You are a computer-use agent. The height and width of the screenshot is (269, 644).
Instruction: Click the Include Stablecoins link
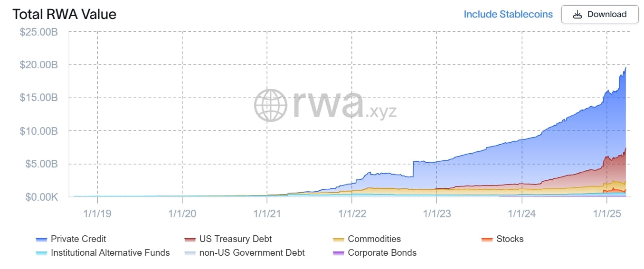(x=508, y=14)
